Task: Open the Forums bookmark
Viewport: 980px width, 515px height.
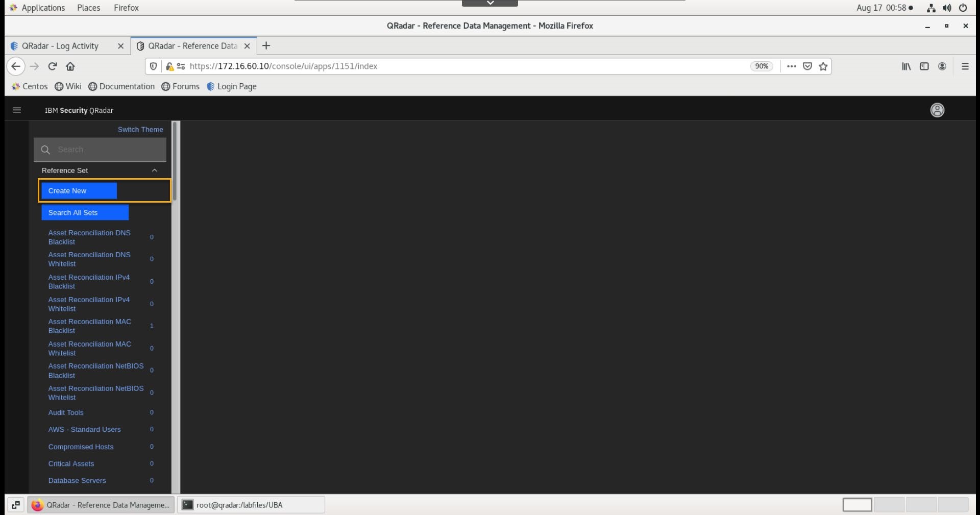Action: (181, 87)
